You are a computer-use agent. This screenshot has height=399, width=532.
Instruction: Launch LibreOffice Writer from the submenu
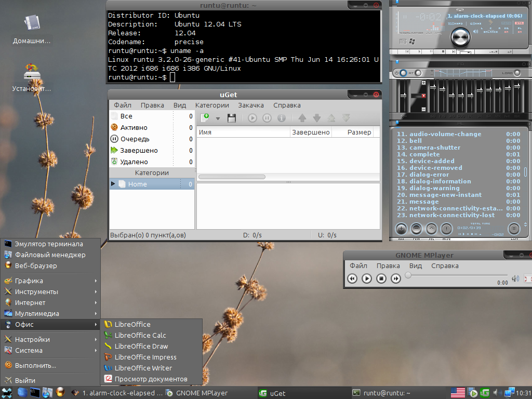coord(152,368)
